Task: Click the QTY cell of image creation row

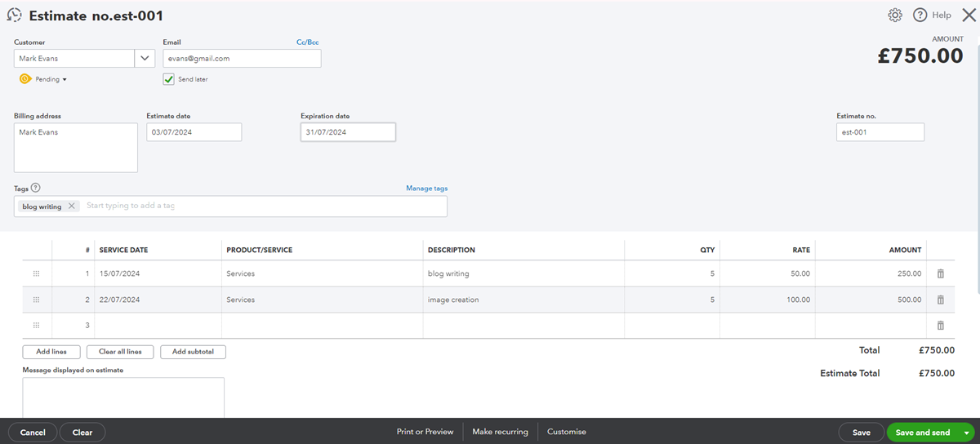Action: 672,300
